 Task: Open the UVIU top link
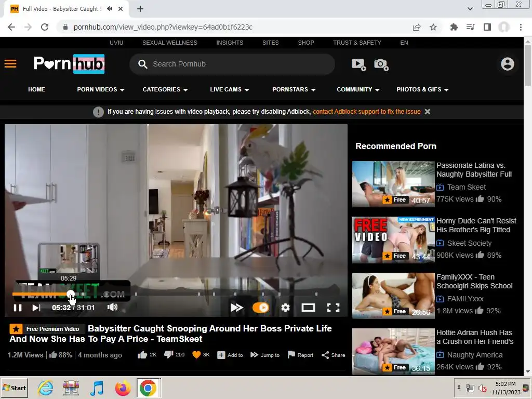point(116,43)
